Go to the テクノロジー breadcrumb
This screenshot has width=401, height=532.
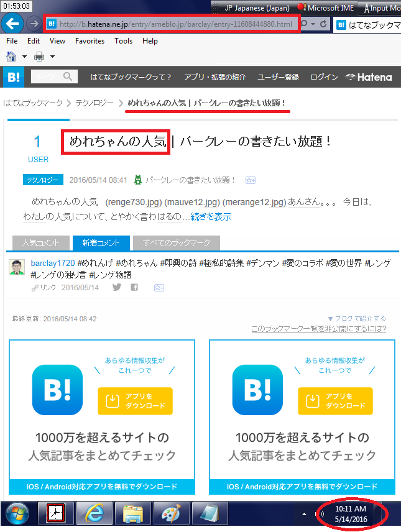pyautogui.click(x=94, y=103)
